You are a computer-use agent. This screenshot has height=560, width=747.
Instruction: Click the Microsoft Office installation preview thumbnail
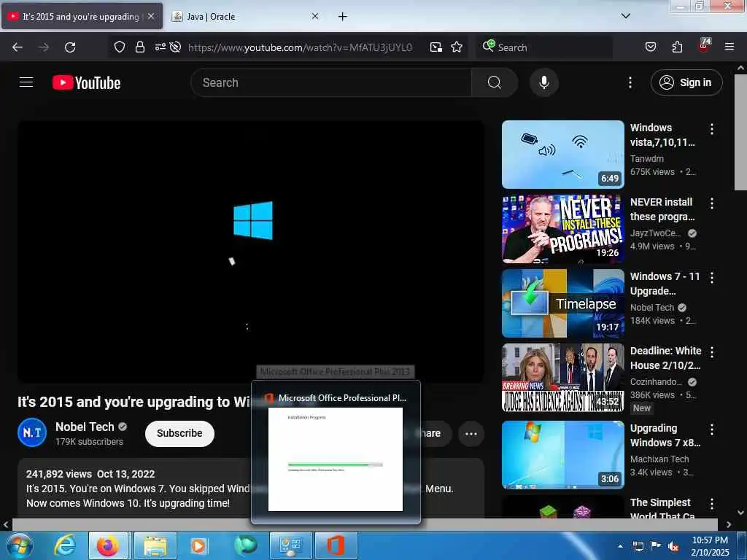coord(336,459)
